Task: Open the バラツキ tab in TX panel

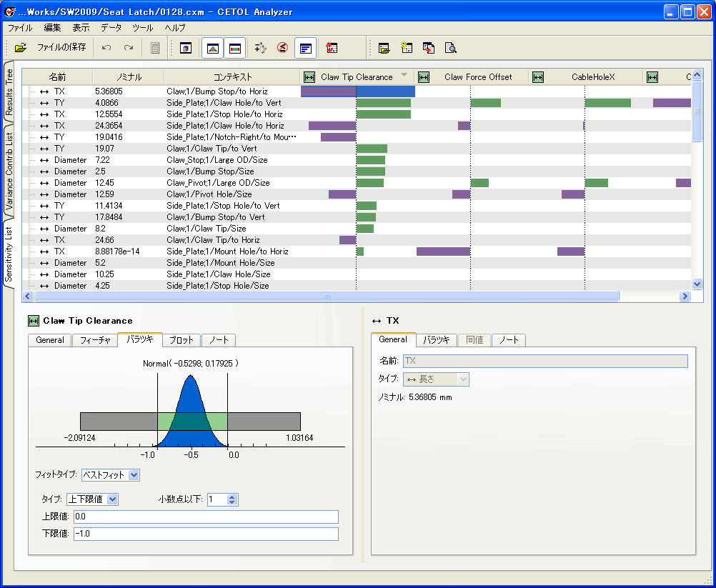Action: click(437, 340)
